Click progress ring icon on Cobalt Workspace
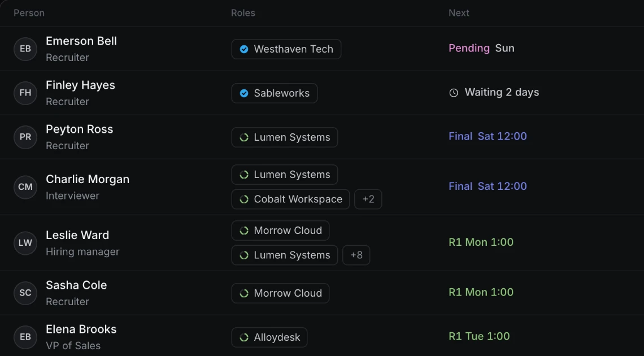 tap(244, 199)
